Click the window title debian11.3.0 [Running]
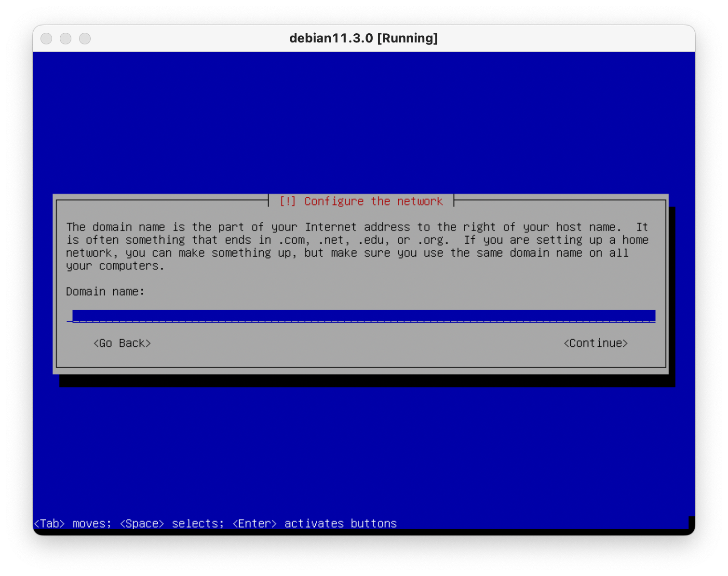The height and width of the screenshot is (576, 728). (x=364, y=38)
